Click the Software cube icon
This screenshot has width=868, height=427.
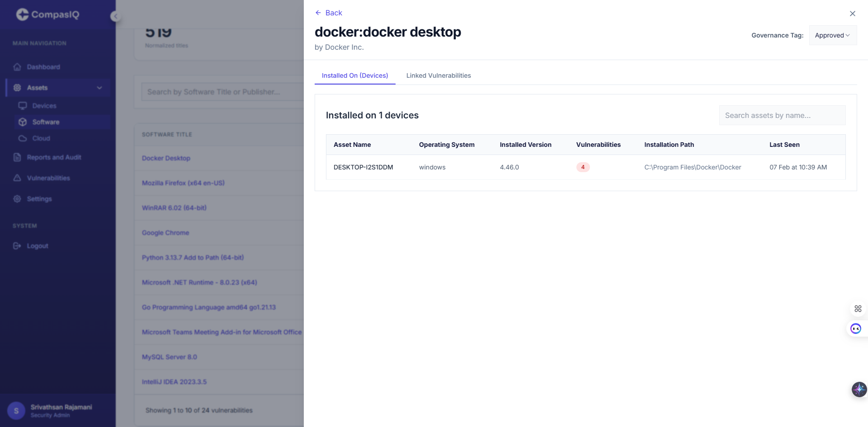click(23, 122)
